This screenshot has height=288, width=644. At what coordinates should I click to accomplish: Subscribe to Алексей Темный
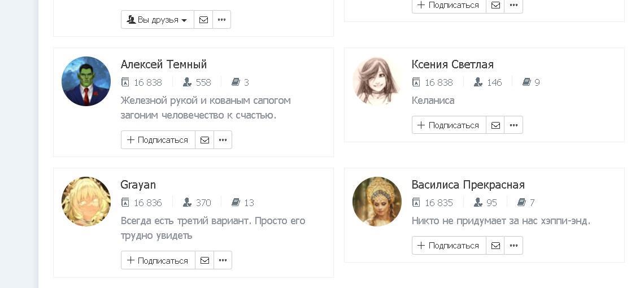[158, 140]
